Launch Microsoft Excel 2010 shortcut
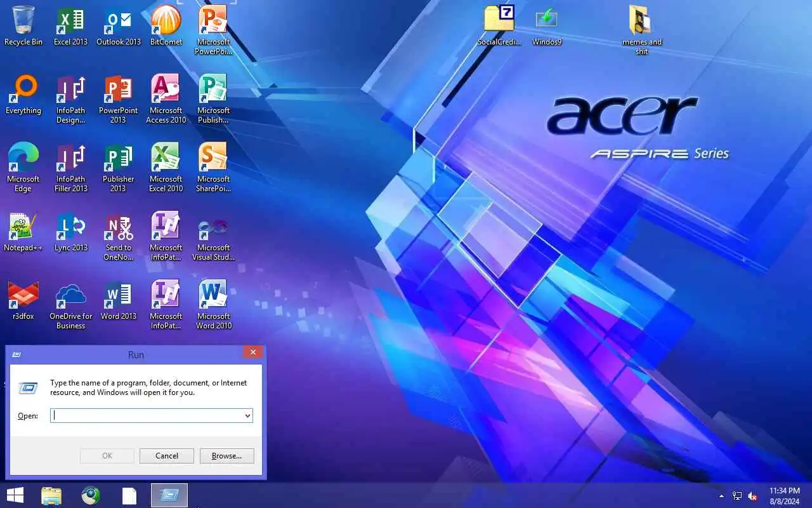This screenshot has width=812, height=508. coord(166,167)
